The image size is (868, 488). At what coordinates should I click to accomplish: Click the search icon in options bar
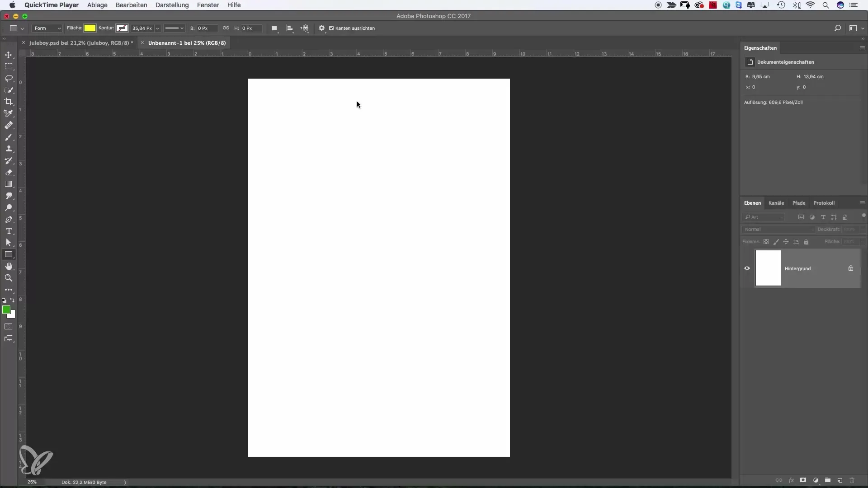[x=838, y=28]
